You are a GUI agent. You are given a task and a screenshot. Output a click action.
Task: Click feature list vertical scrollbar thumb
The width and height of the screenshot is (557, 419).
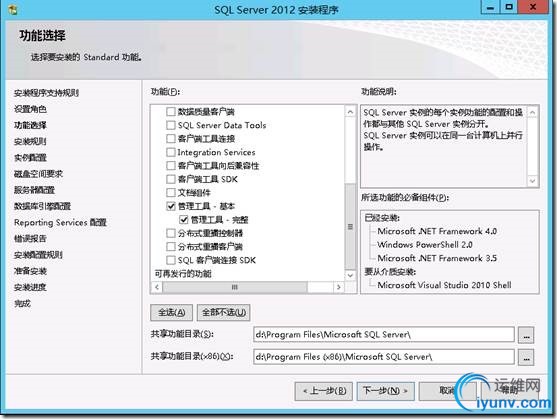(x=350, y=226)
